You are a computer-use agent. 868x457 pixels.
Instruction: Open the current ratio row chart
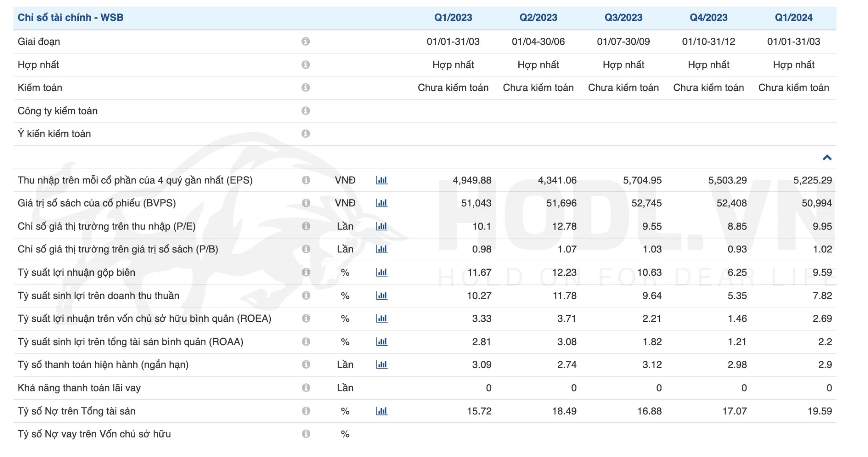tap(382, 364)
